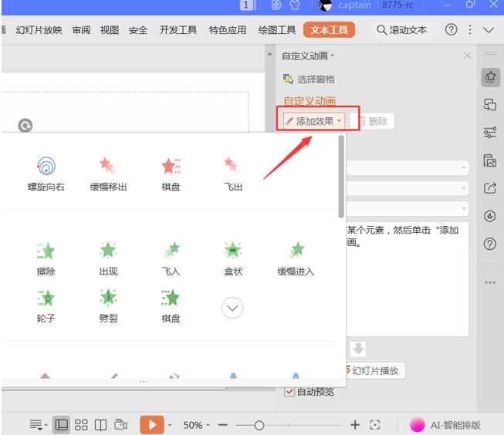The image size is (504, 435).
Task: Open the 特色应用 tab
Action: pos(228,30)
